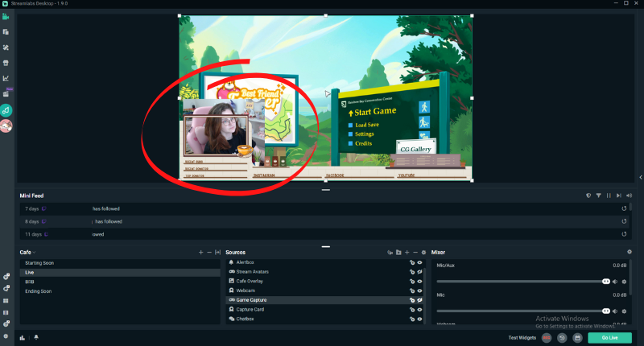Hide the Alertbox source
Image resolution: width=644 pixels, height=346 pixels.
tap(419, 262)
